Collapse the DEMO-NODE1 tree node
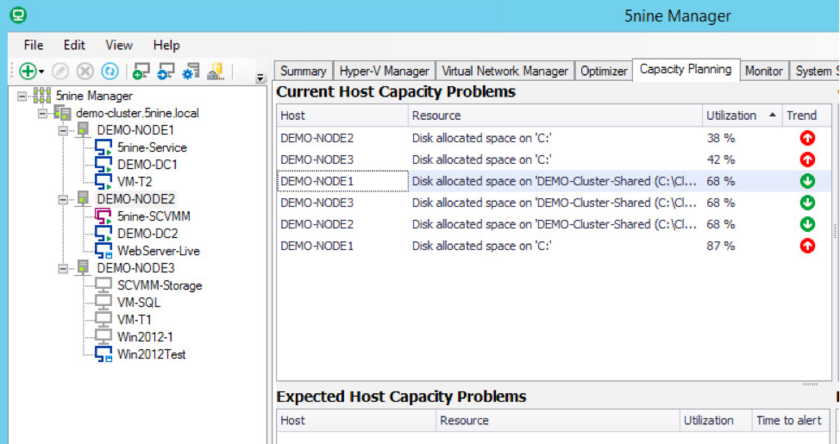This screenshot has height=444, width=840. (62, 131)
